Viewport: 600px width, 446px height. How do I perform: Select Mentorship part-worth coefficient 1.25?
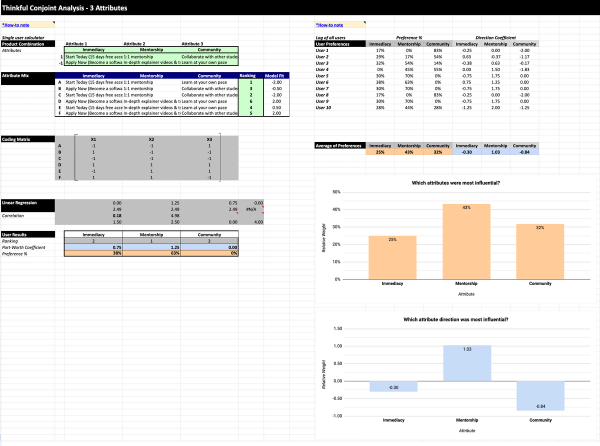[152, 247]
